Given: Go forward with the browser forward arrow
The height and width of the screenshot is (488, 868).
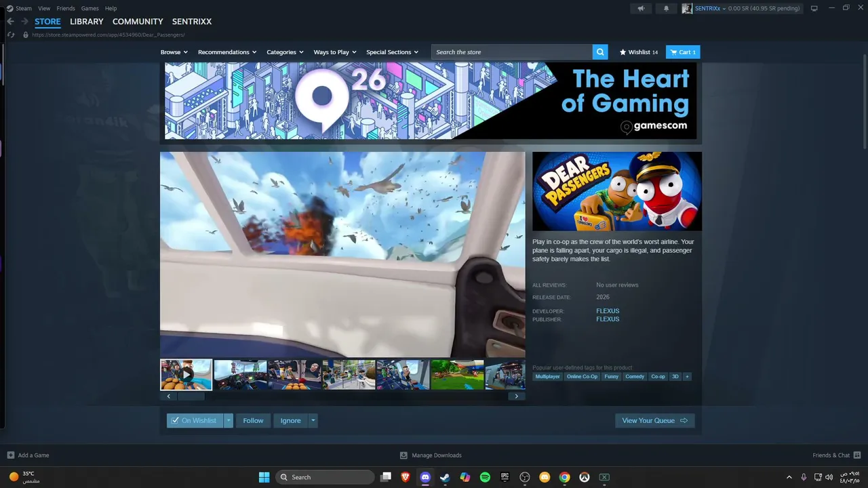Looking at the screenshot, I should click(24, 22).
